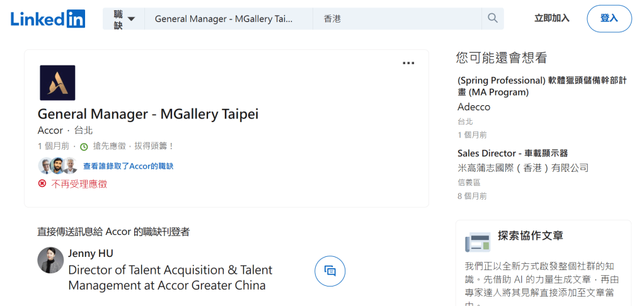The image size is (644, 306).
Task: Click the Accor company name link
Action: pyautogui.click(x=50, y=130)
